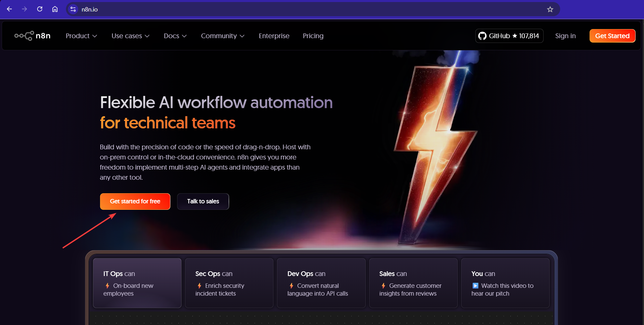Open the Pricing page from the navigation
The height and width of the screenshot is (325, 644).
pyautogui.click(x=313, y=36)
